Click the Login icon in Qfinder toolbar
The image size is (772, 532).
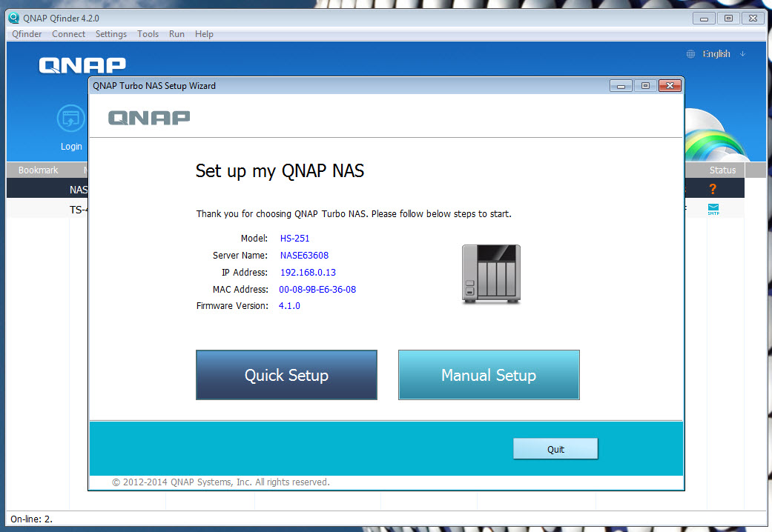click(71, 119)
